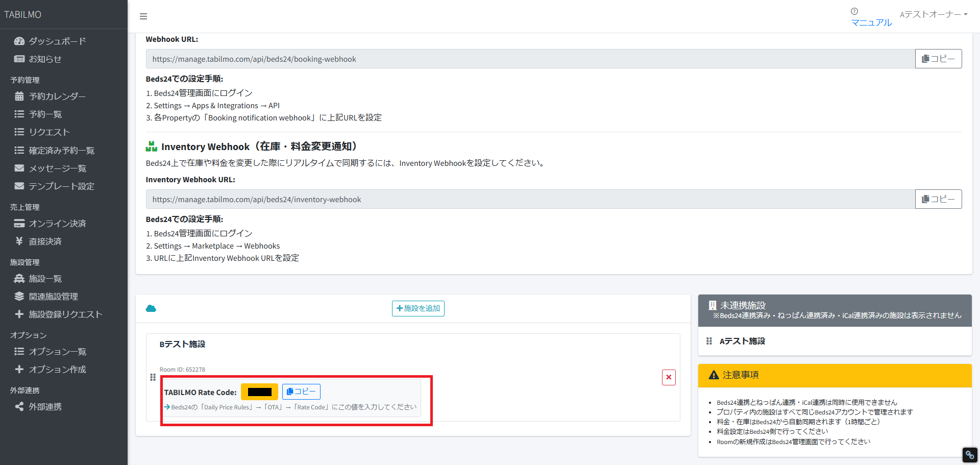
Task: Copy the TABILMO Rate Code
Action: click(x=301, y=391)
